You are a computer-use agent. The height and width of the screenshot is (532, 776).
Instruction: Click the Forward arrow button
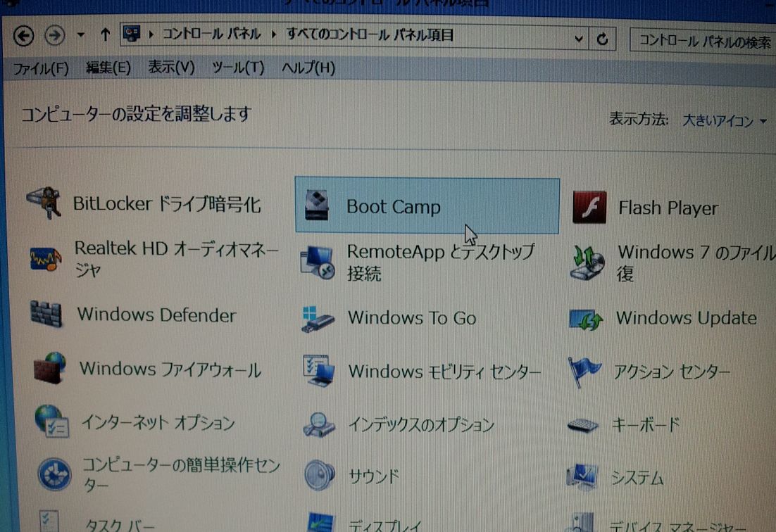(x=54, y=36)
